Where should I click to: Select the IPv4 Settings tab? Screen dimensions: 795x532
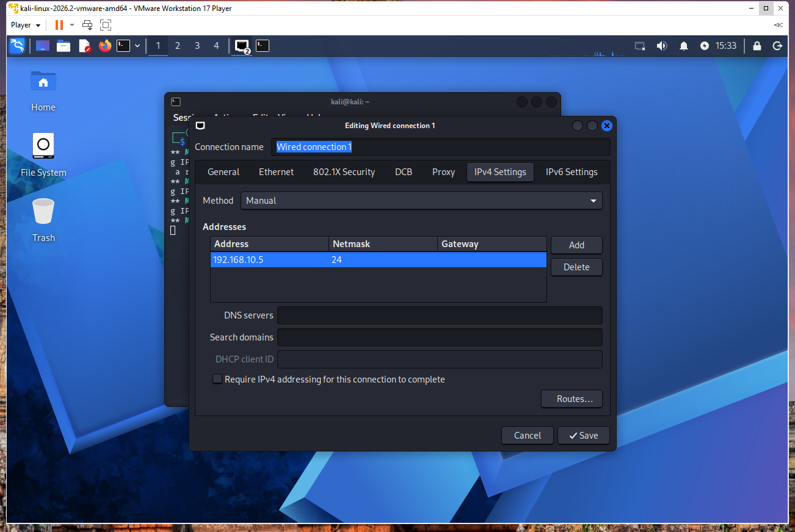(500, 172)
